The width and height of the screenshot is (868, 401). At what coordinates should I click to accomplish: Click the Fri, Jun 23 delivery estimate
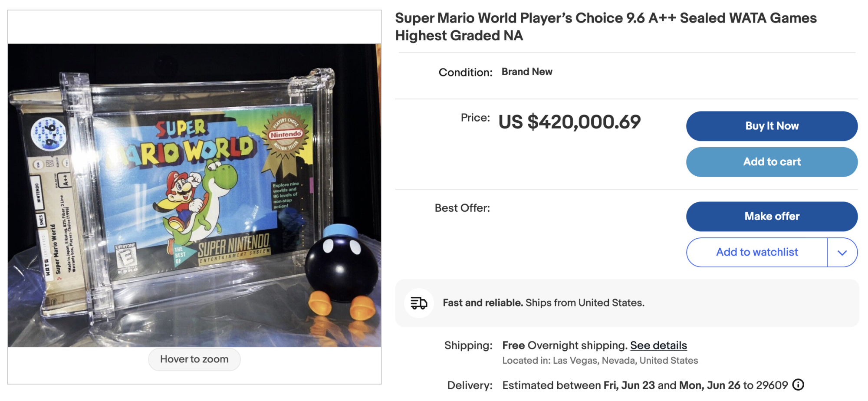pos(628,385)
